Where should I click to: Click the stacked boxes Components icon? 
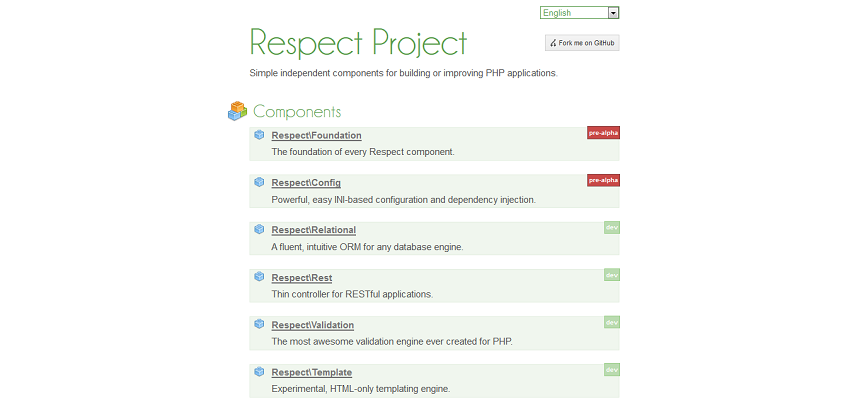point(237,111)
